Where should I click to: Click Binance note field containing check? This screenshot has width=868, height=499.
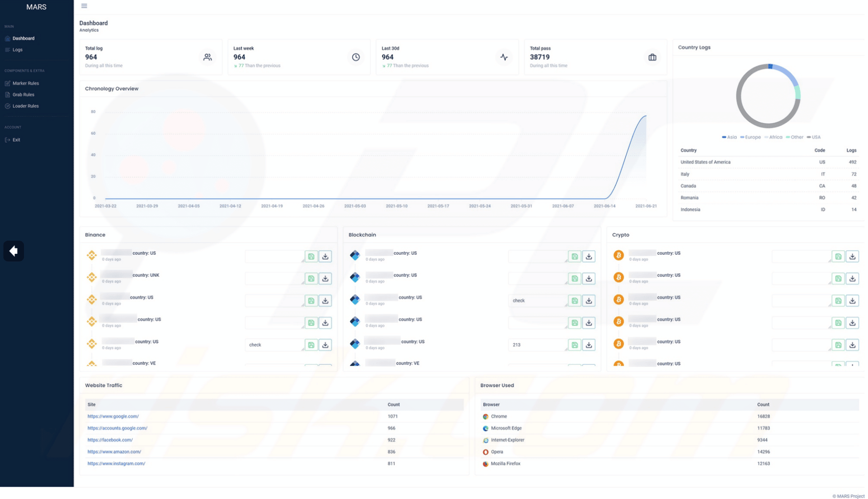274,345
